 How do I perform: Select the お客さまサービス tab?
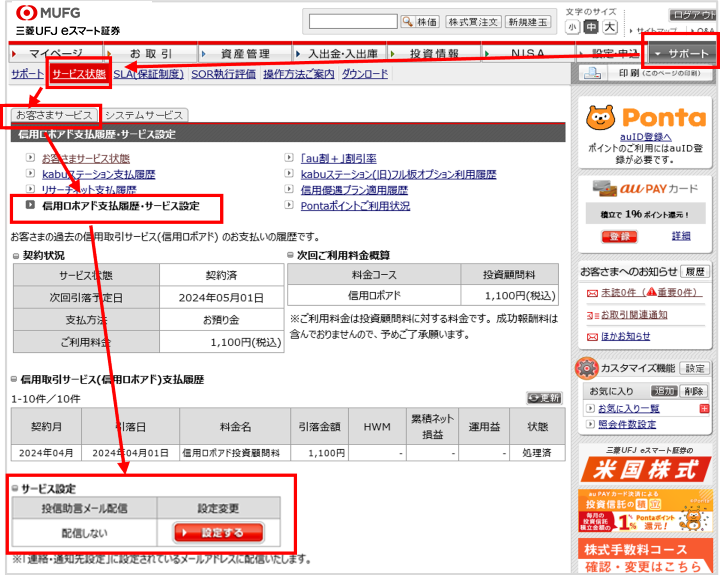click(54, 115)
